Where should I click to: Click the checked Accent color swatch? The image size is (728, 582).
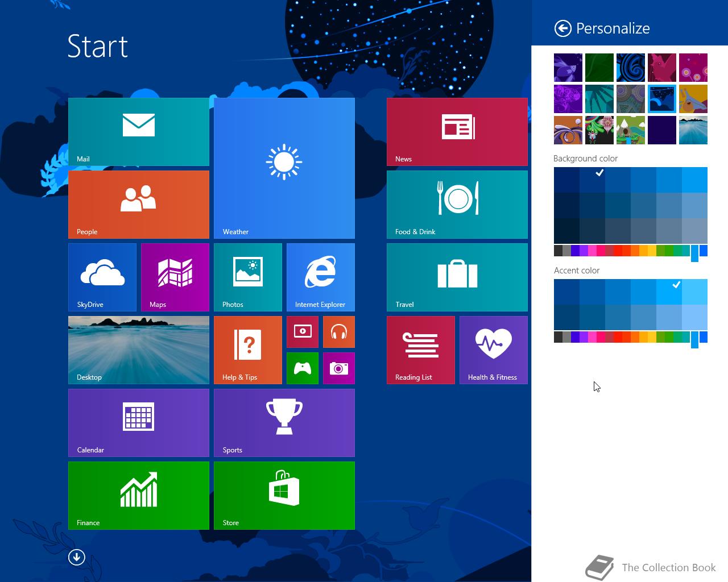point(669,292)
